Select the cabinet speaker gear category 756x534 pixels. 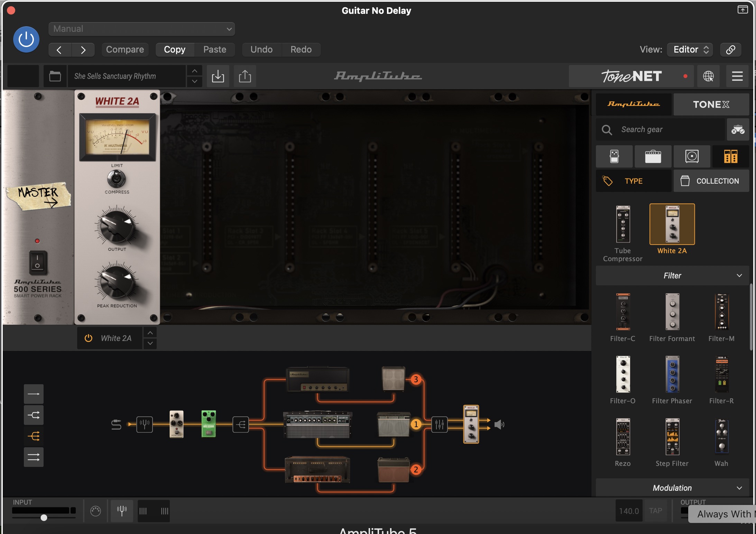pos(692,156)
